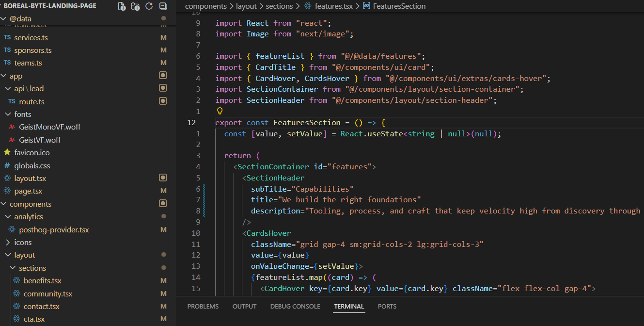Click the featureList import identifier
This screenshot has width=644, height=326.
coord(280,56)
